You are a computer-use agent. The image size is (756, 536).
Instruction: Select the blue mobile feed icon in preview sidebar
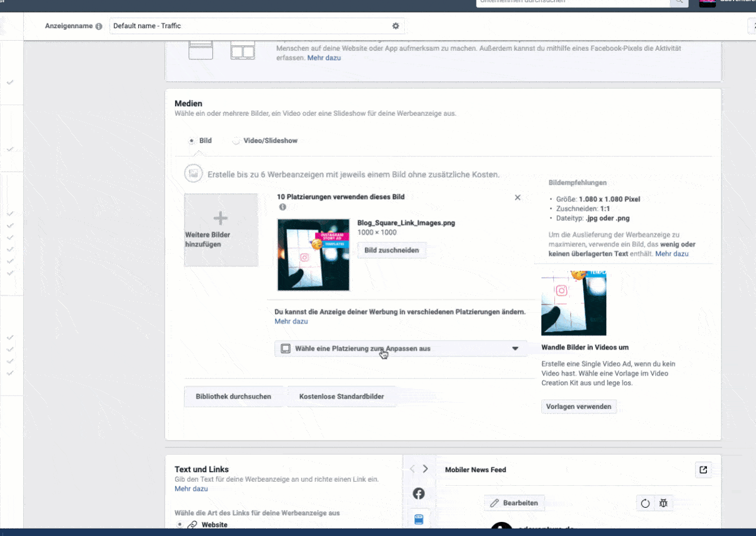418,520
